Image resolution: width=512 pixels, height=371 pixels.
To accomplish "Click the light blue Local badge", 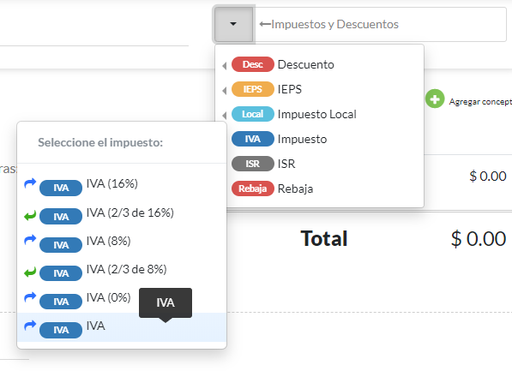I will point(253,114).
